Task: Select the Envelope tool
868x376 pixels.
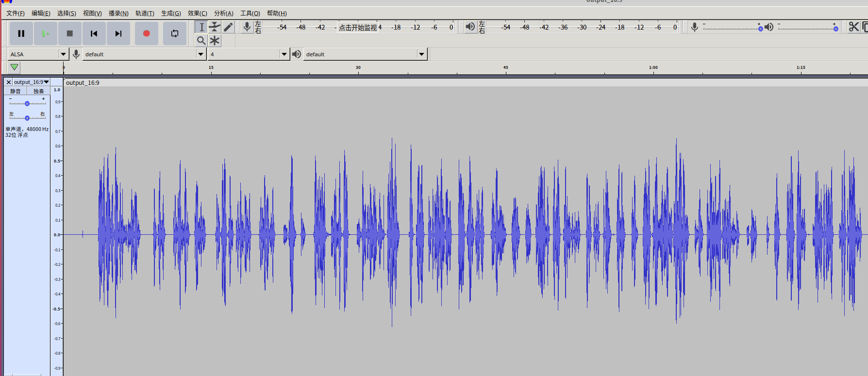Action: coord(215,27)
